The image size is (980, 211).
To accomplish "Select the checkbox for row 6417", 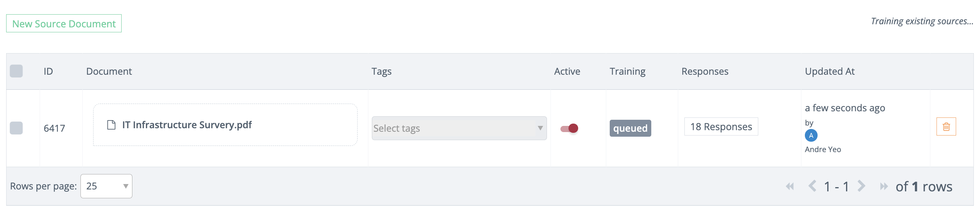I will tap(16, 128).
